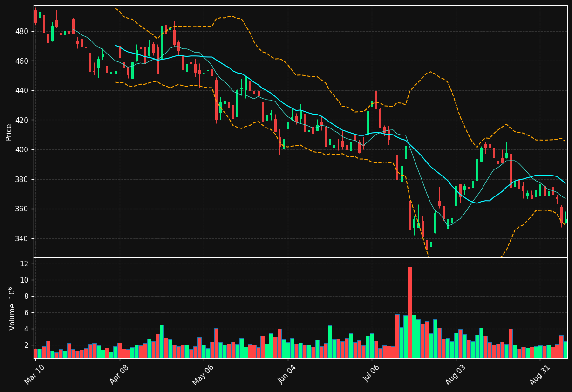Click the "May 06" date label

tap(203, 375)
